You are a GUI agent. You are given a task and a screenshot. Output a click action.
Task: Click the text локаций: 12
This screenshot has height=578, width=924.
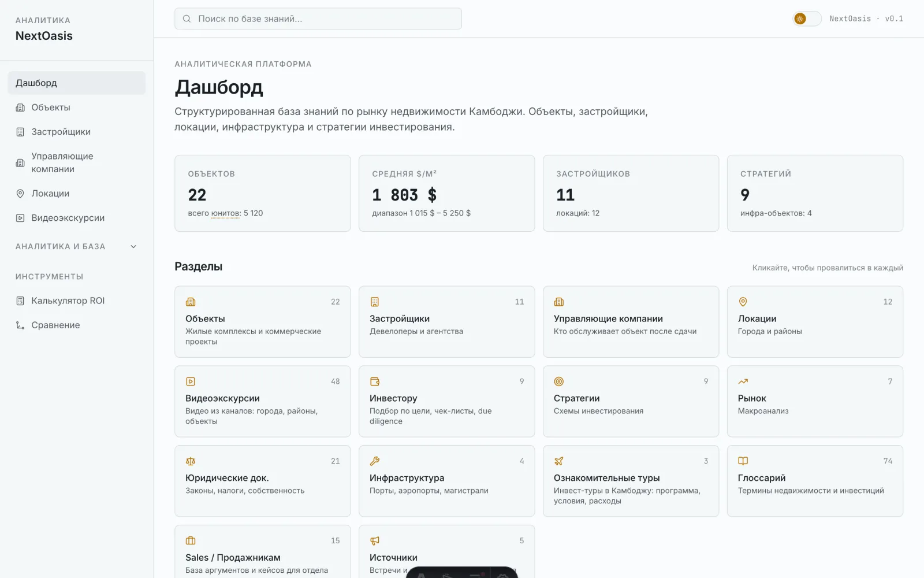tap(578, 213)
